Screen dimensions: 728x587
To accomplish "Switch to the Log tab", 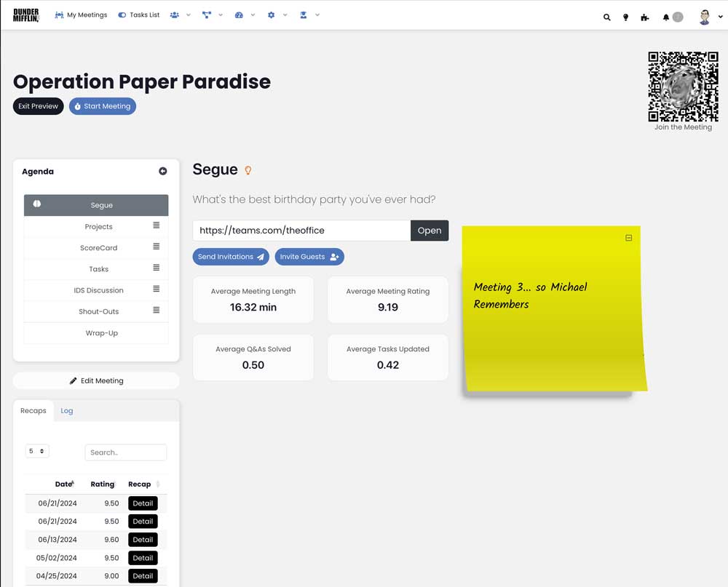I will tap(67, 411).
